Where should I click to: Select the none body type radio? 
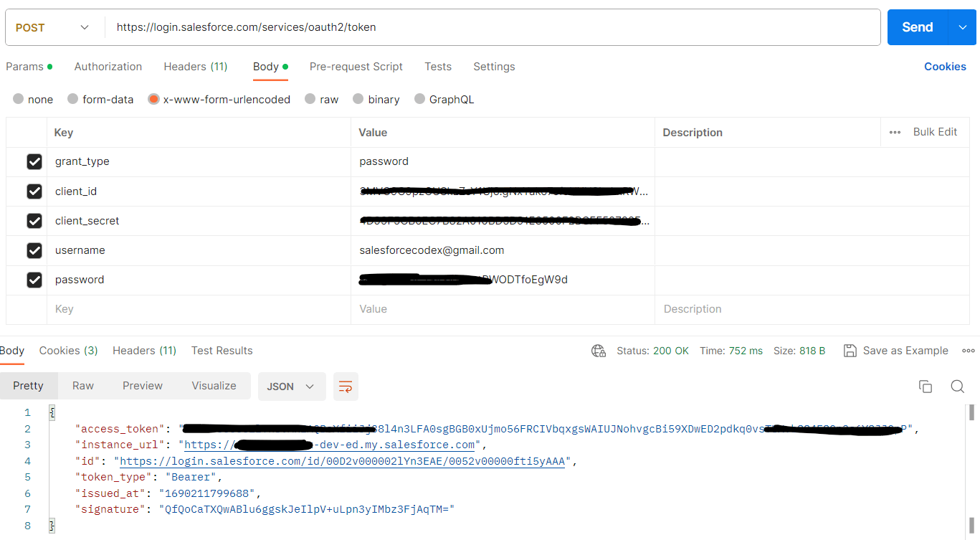click(x=19, y=99)
